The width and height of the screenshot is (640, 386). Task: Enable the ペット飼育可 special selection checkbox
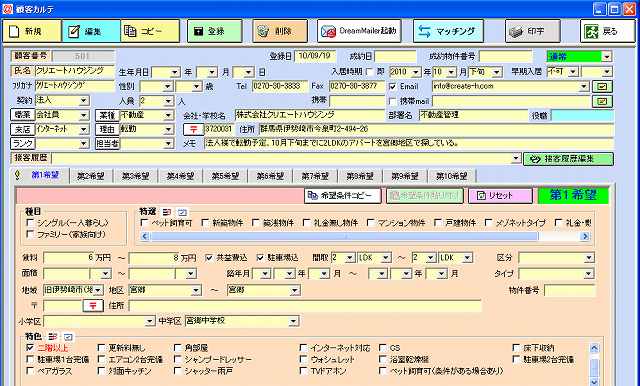[144, 223]
